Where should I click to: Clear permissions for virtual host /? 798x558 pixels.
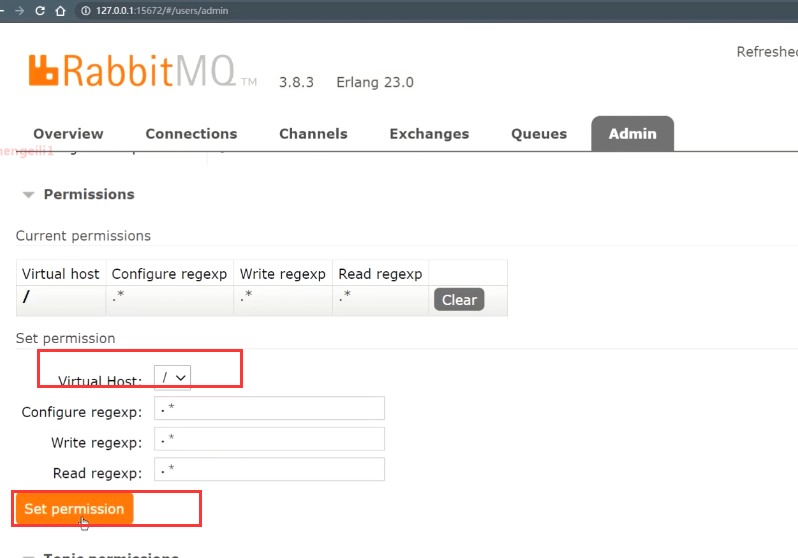459,300
